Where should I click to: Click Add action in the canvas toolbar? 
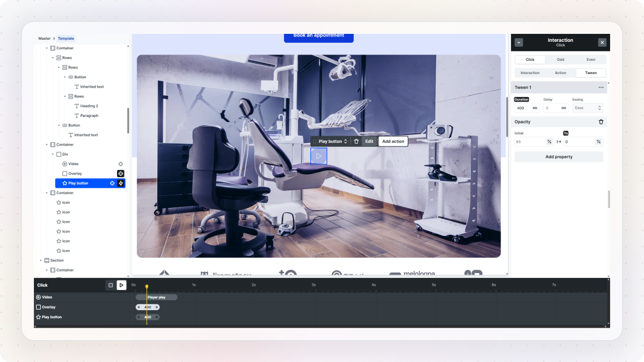coord(393,141)
